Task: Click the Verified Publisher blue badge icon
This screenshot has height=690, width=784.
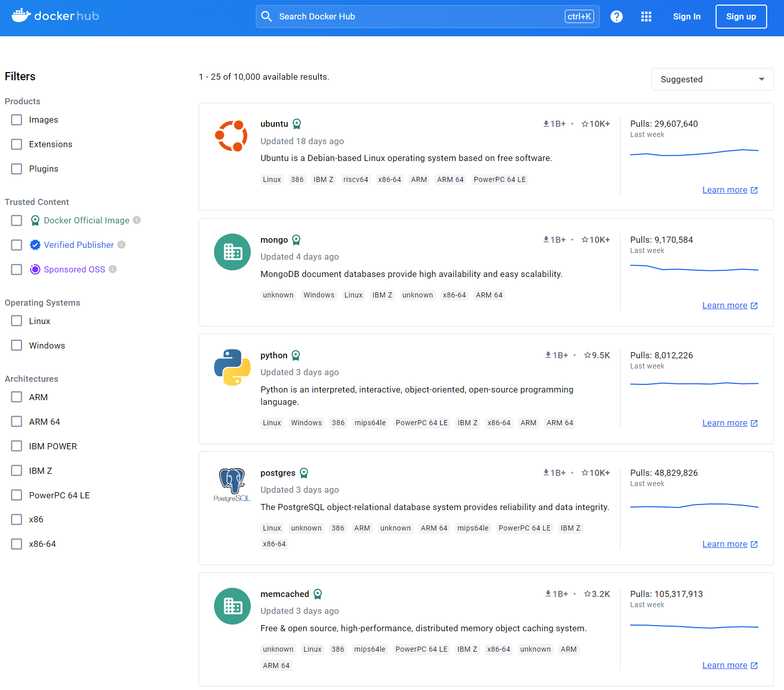Action: (x=35, y=245)
